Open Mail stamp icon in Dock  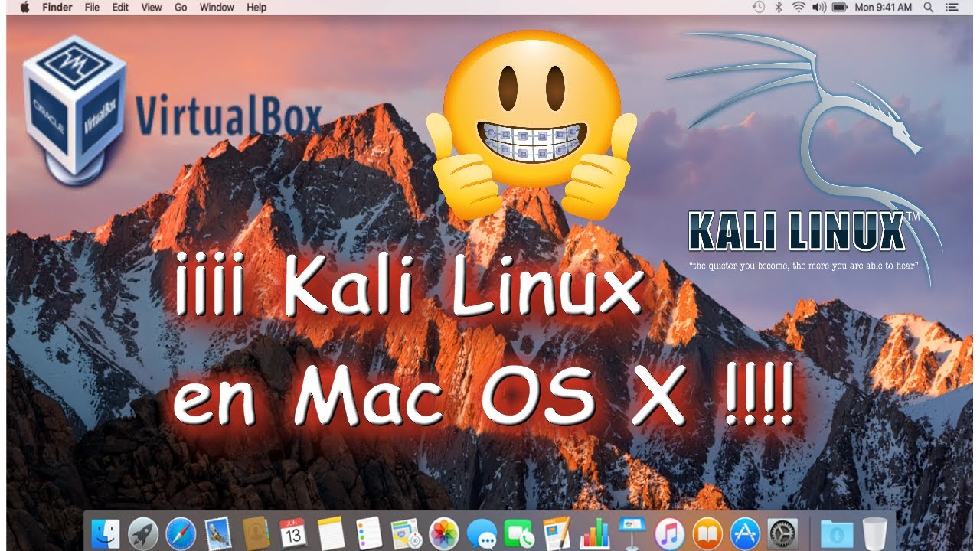pyautogui.click(x=218, y=533)
